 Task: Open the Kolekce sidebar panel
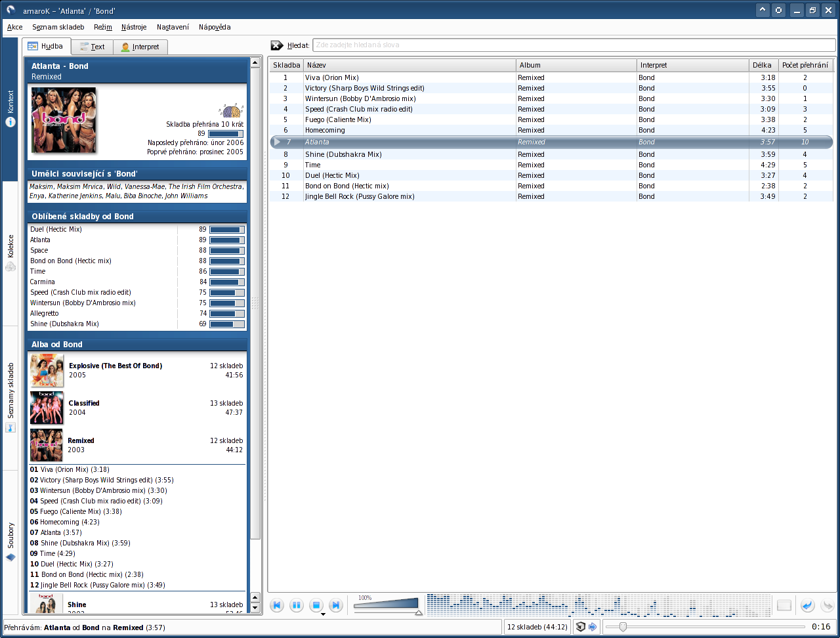[10, 253]
